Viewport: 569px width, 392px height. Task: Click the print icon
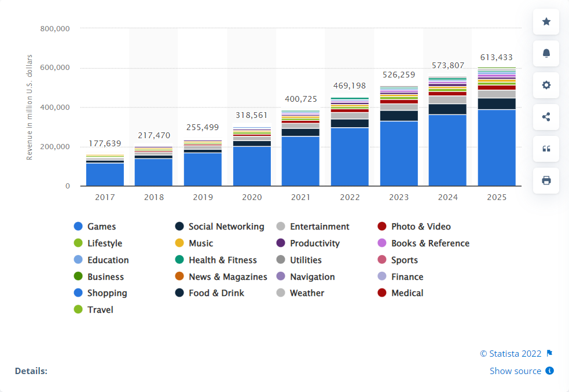[546, 180]
